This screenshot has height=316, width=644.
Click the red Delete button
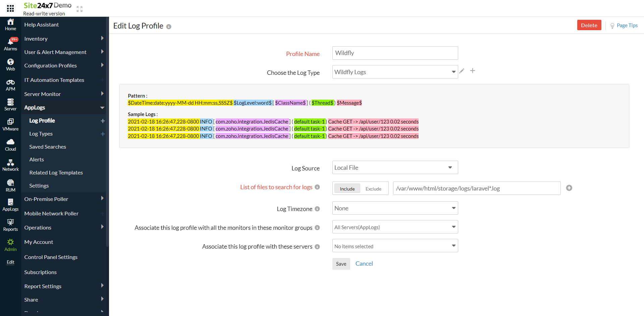(589, 25)
